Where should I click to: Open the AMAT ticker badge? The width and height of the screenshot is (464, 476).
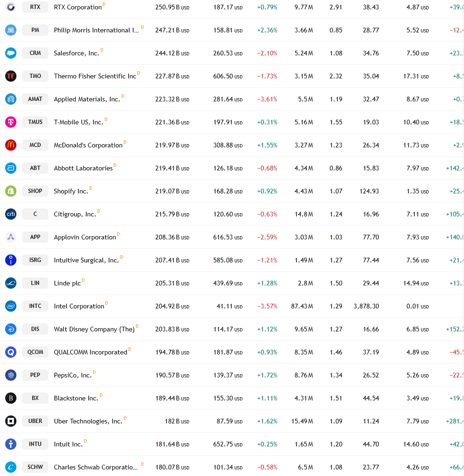click(35, 99)
